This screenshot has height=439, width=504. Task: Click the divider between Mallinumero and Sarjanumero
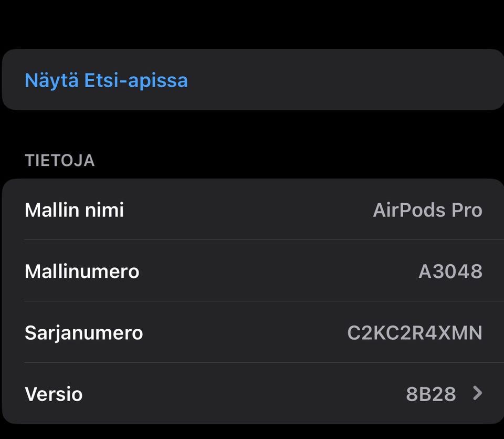[x=262, y=301]
